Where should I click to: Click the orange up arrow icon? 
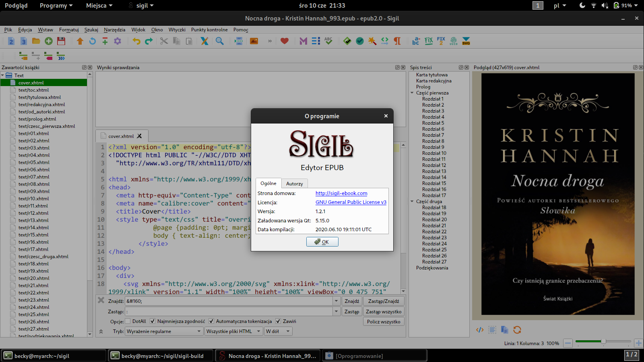(80, 41)
